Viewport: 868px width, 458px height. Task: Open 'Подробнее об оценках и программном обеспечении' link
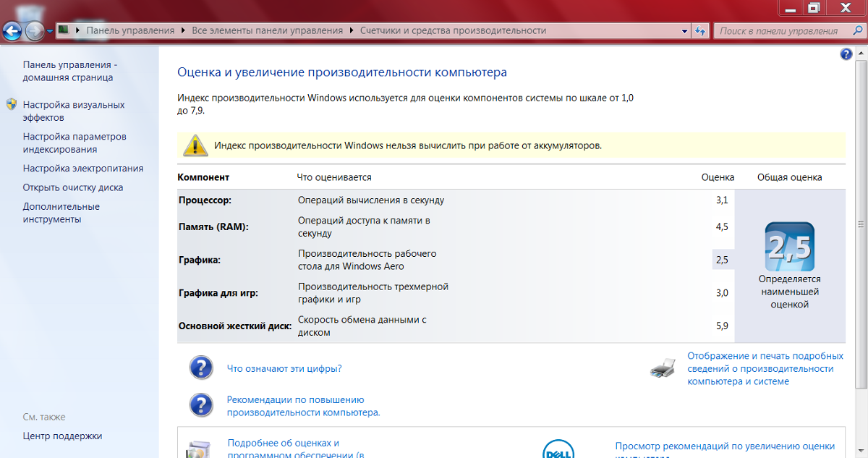(x=296, y=449)
